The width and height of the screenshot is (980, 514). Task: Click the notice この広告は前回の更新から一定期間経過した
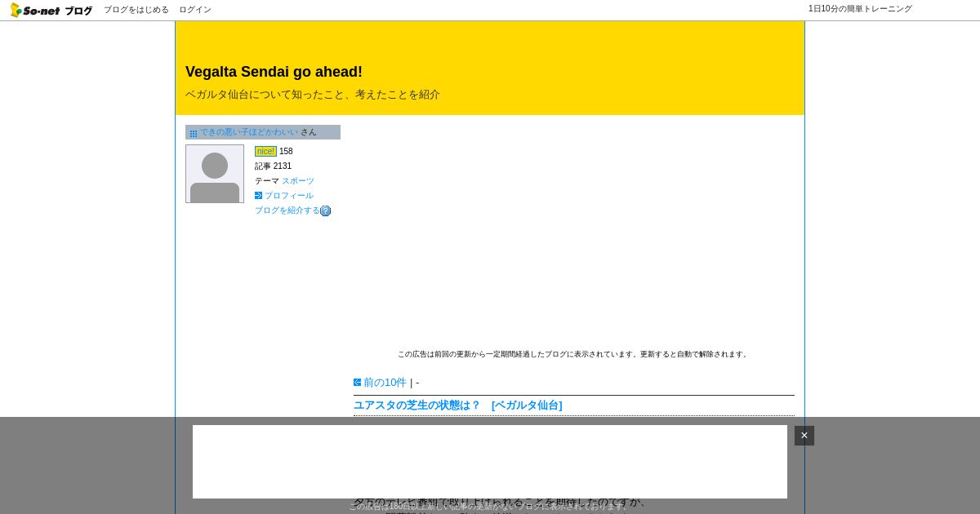573,355
